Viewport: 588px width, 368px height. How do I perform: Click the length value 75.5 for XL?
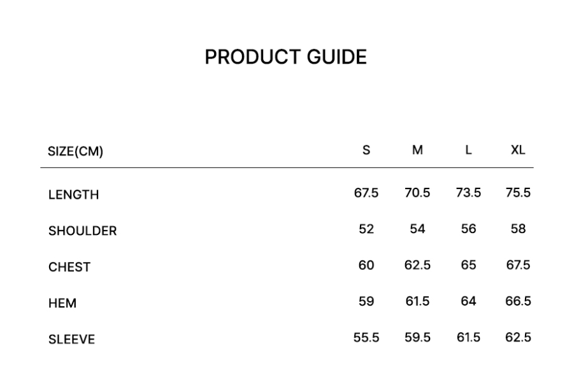(x=518, y=193)
